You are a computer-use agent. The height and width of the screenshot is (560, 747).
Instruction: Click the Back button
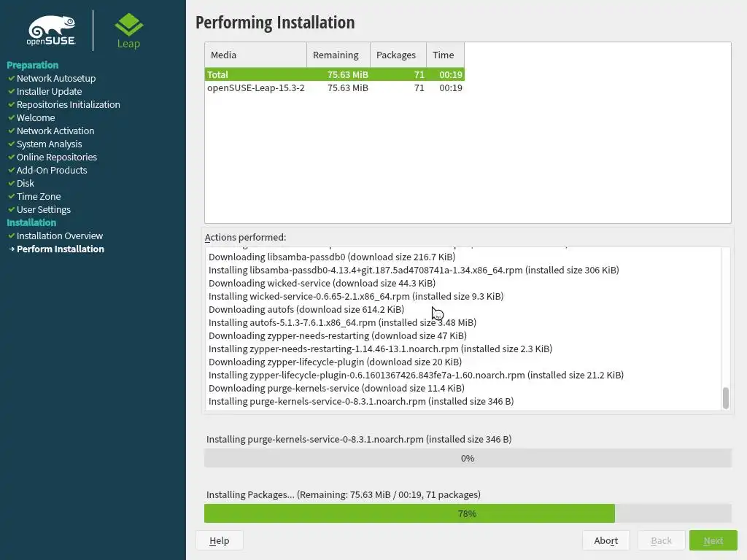click(661, 540)
